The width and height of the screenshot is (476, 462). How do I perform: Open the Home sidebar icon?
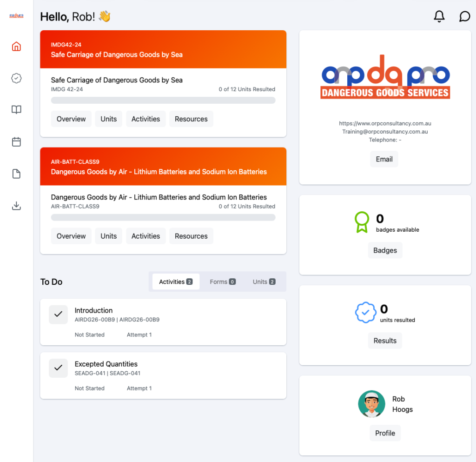[x=16, y=47]
